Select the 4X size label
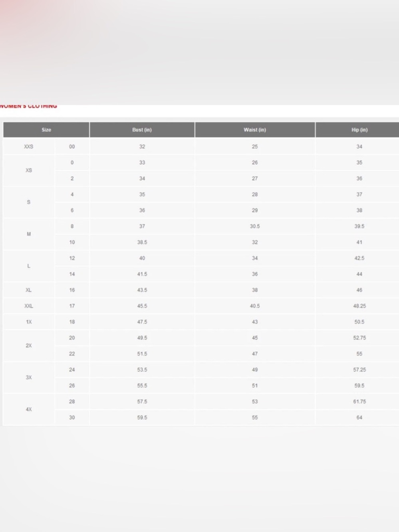 click(29, 409)
